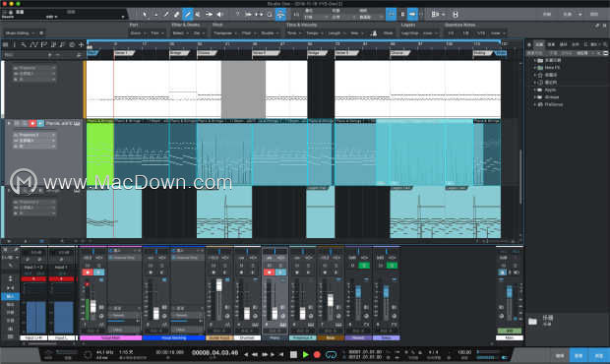Image resolution: width=610 pixels, height=364 pixels.
Task: Expand the Apple folder in browser tree
Action: coord(535,90)
